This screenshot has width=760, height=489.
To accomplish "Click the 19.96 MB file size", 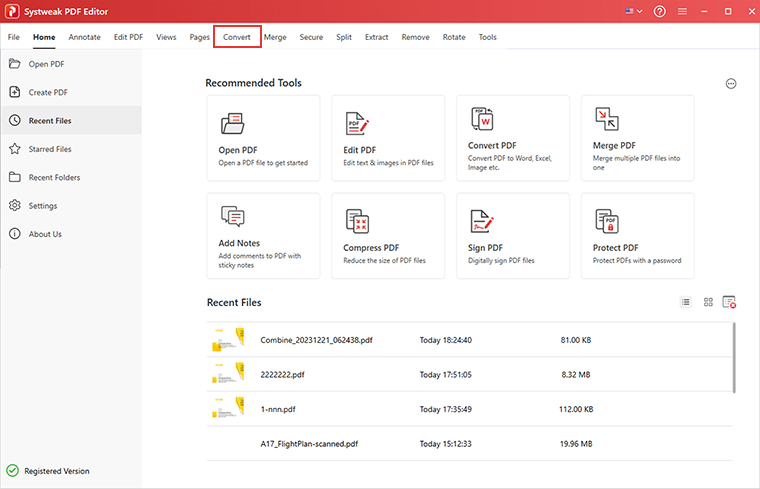I will tap(576, 444).
